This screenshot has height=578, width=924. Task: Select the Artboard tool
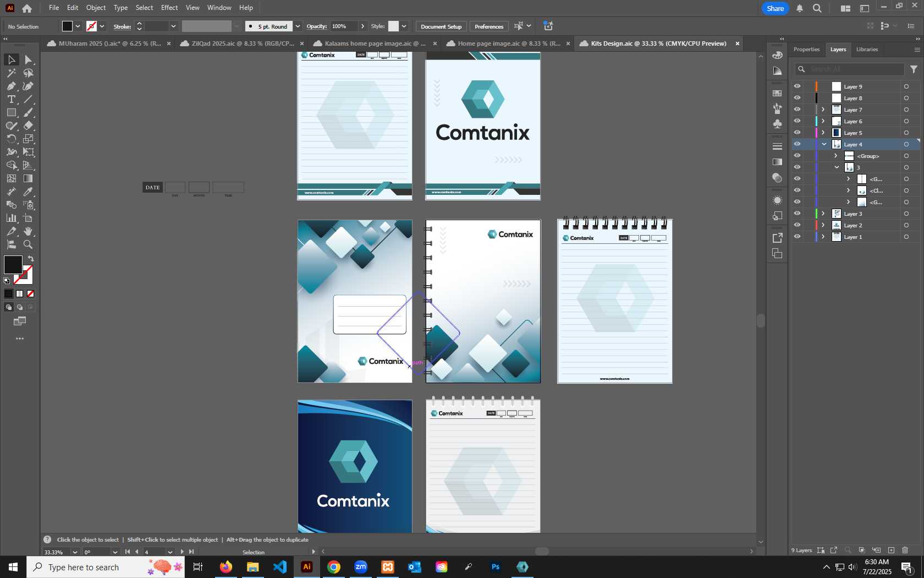pos(29,218)
